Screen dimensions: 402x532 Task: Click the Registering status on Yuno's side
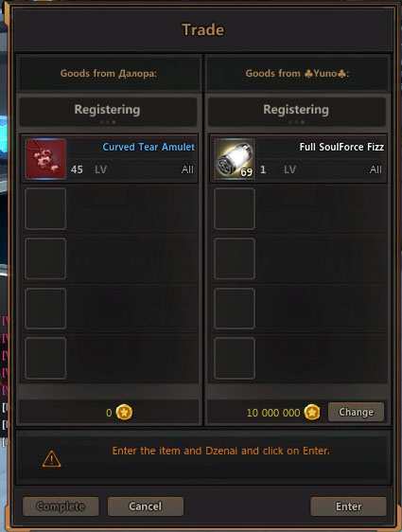(x=296, y=110)
